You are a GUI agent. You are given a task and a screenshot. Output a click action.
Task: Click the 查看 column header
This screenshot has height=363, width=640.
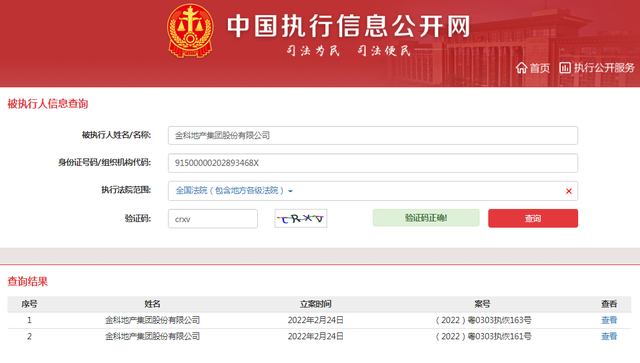609,304
